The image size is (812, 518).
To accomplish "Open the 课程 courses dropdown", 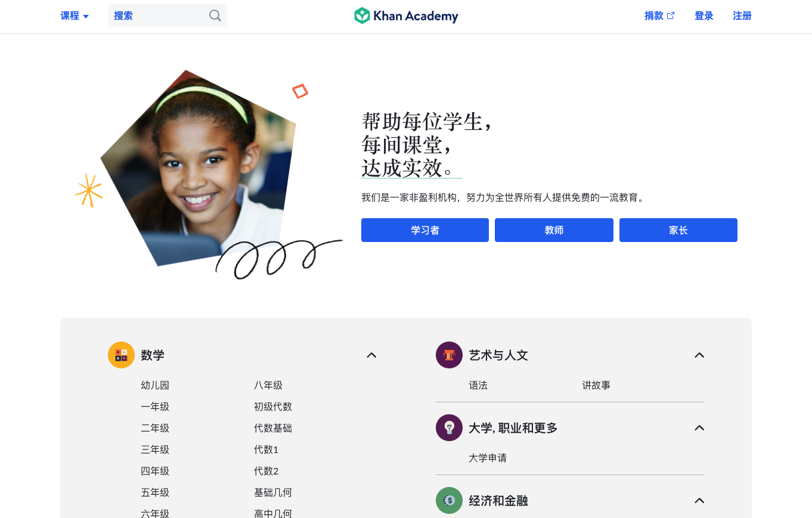I will click(x=75, y=16).
